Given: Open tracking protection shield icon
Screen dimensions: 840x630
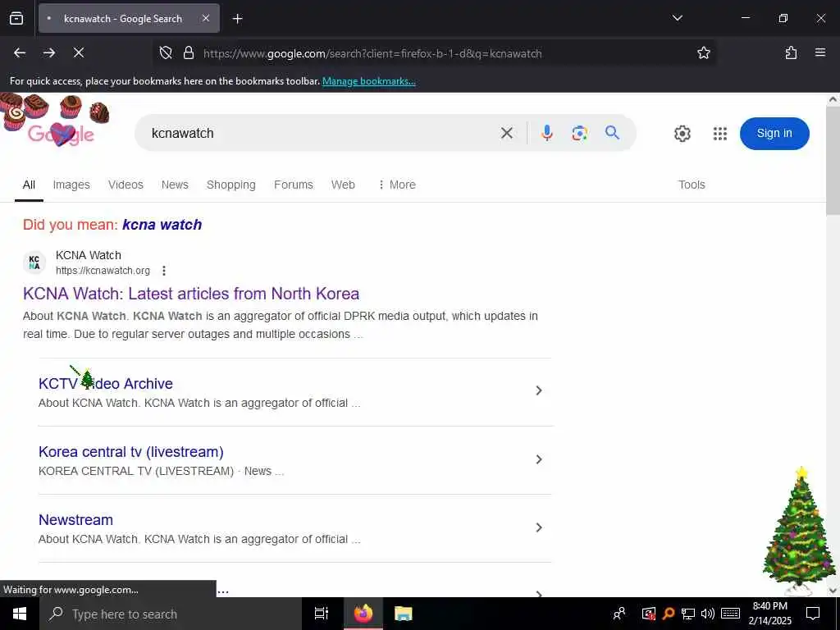Looking at the screenshot, I should (166, 52).
